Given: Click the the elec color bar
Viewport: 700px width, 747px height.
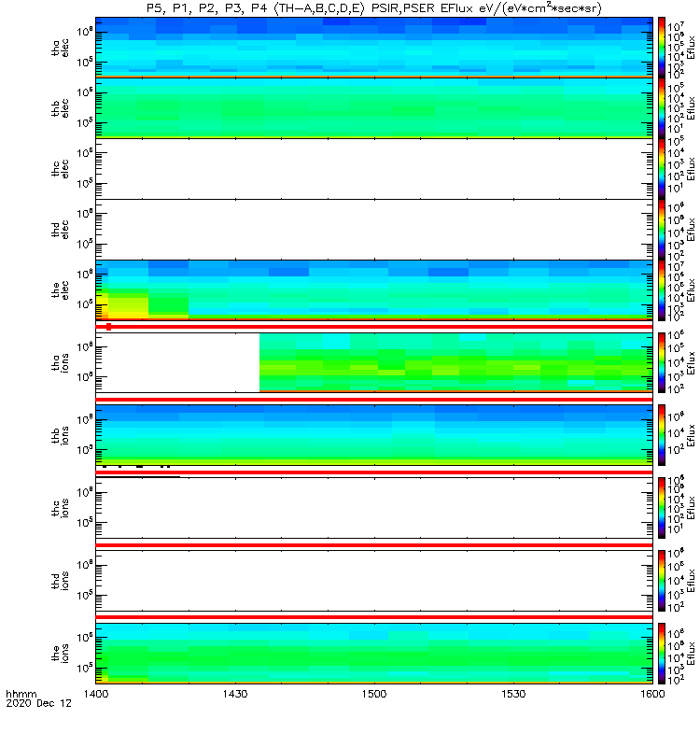Looking at the screenshot, I should coord(662,290).
